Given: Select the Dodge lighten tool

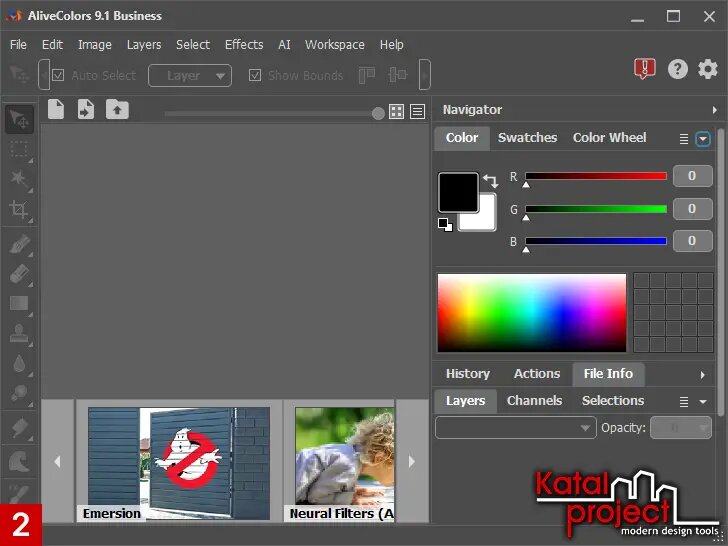Looking at the screenshot, I should [x=19, y=393].
